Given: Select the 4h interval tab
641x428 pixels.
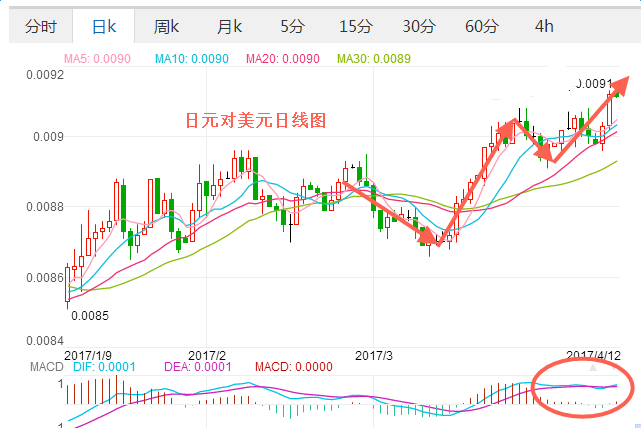Looking at the screenshot, I should click(x=544, y=27).
